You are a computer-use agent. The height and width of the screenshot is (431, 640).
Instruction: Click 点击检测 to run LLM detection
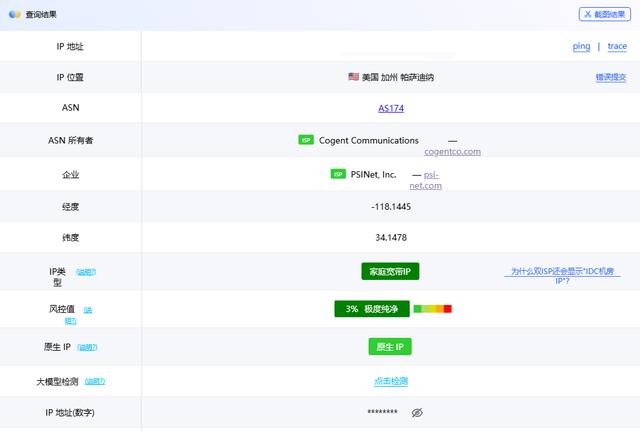(390, 381)
